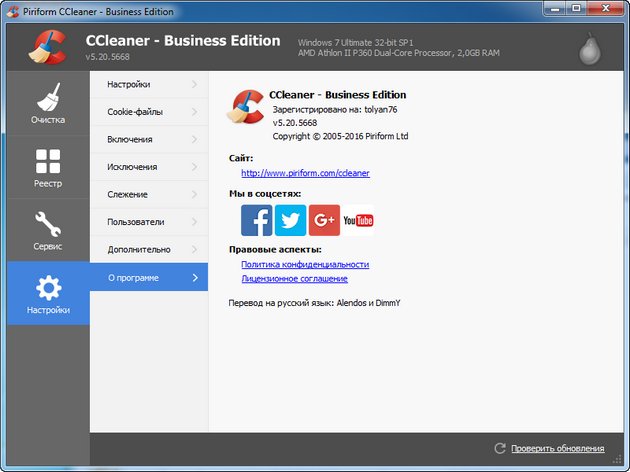
Task: Click the AMD Athlon processor info text
Action: tap(399, 53)
